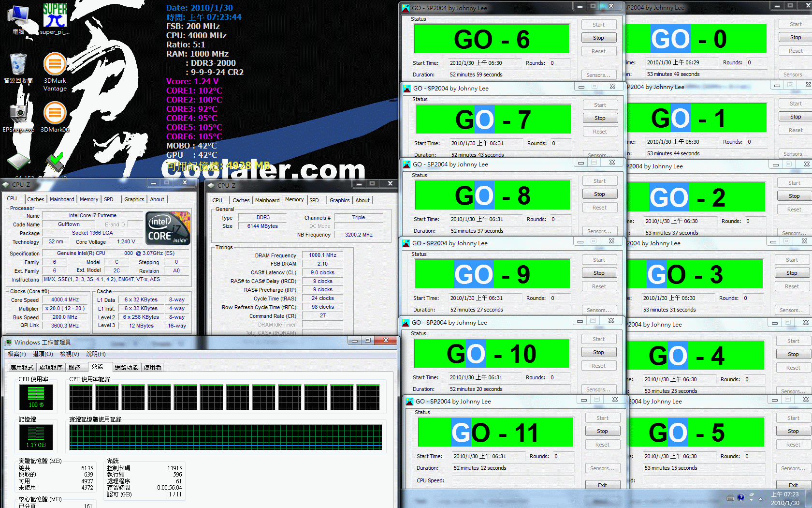812x508 pixels.
Task: Switch to the Caches tab in the left CPU-Z window
Action: coord(35,199)
